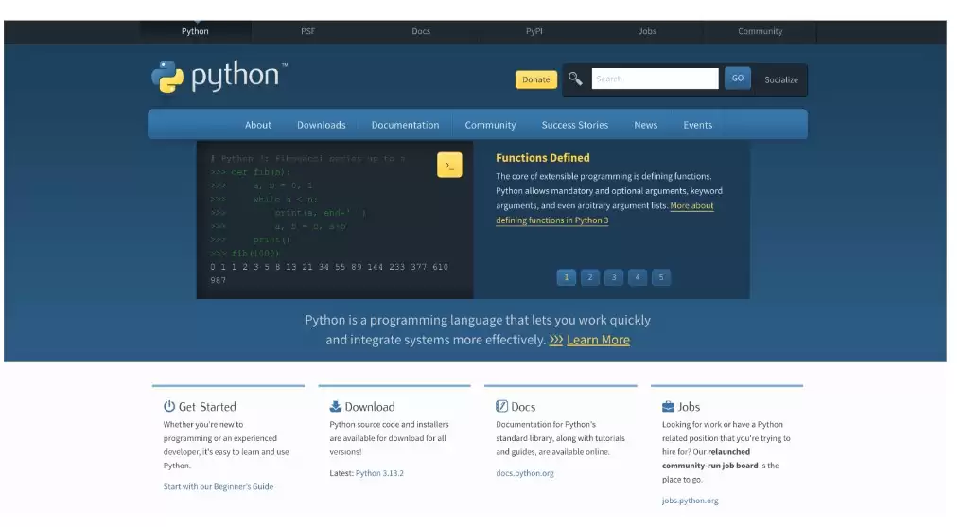980x527 pixels.
Task: Open the docs.python.org link
Action: pos(525,473)
